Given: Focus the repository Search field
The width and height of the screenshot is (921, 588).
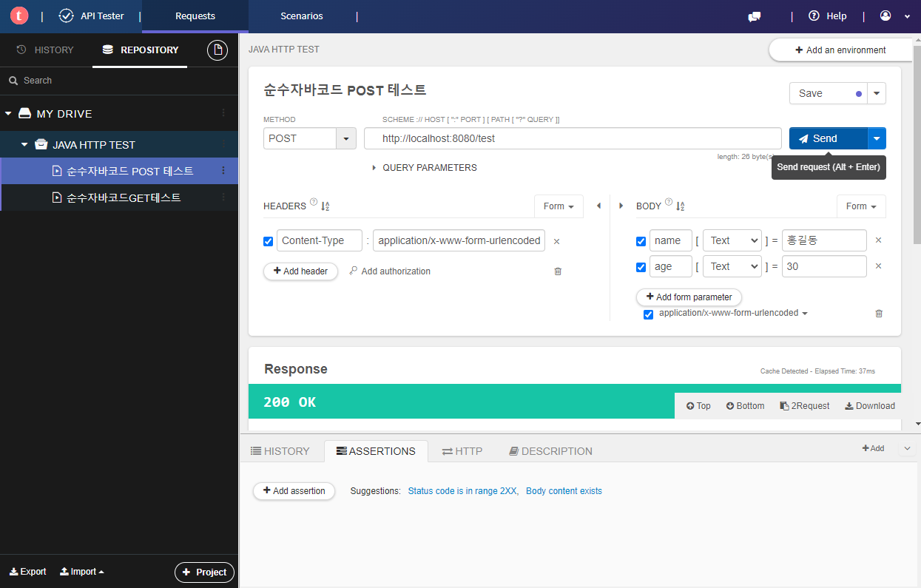Looking at the screenshot, I should (118, 81).
